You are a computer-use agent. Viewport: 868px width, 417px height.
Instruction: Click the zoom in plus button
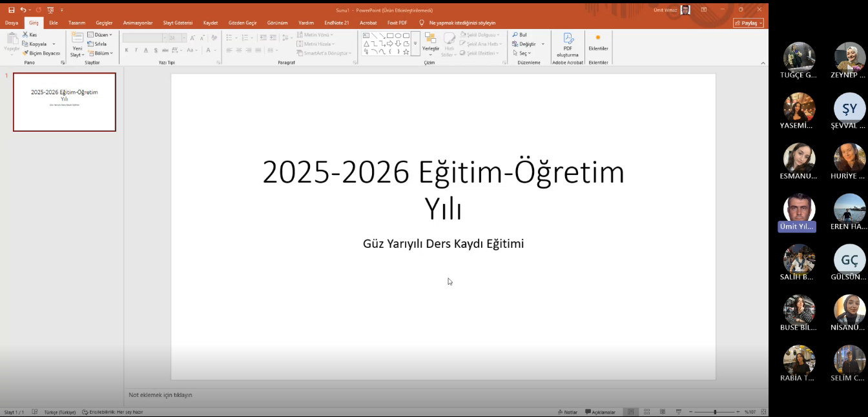tap(738, 412)
